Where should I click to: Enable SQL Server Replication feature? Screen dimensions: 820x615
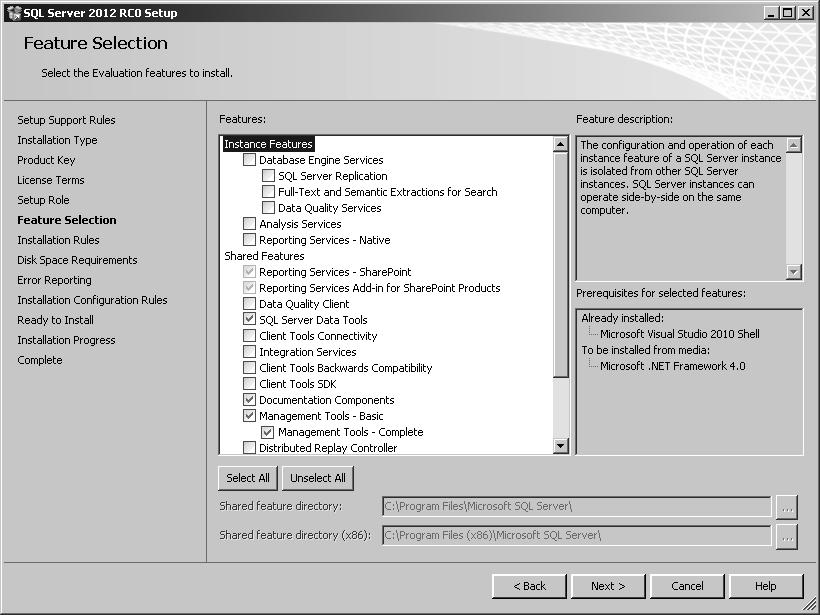coord(268,176)
